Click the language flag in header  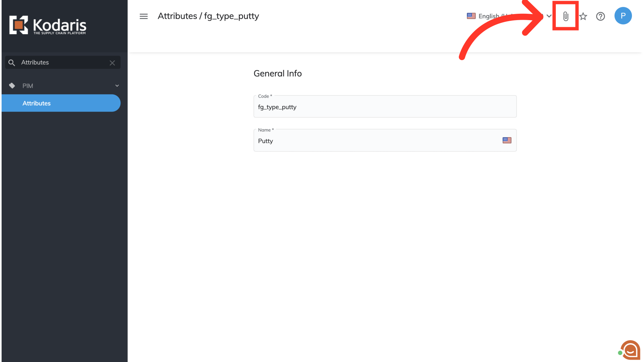[471, 16]
